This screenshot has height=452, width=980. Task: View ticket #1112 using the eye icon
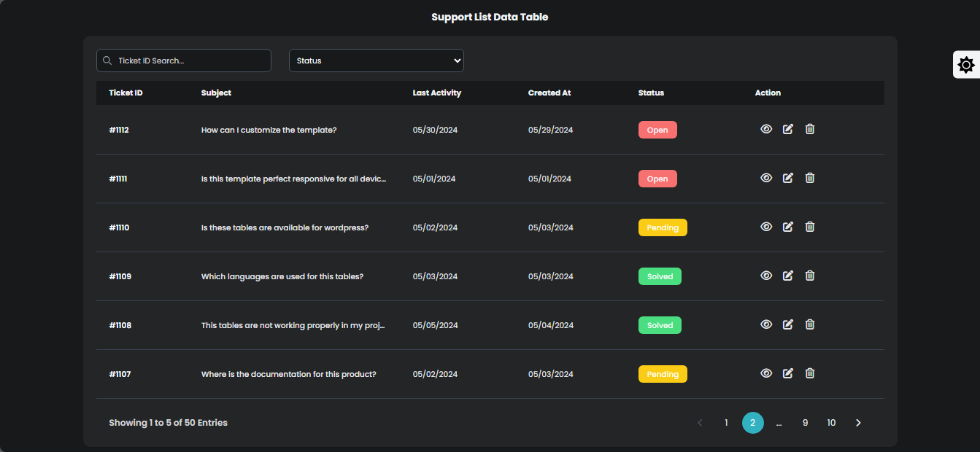766,129
